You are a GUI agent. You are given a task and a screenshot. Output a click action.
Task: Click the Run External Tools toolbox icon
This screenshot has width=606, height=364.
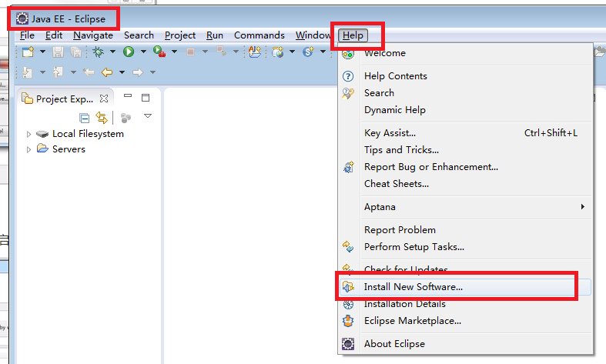coord(159,52)
